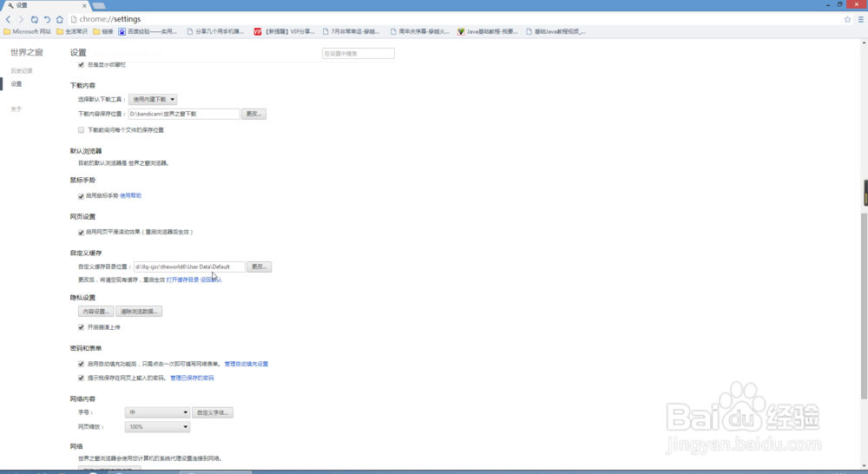Click the undo closed tab arrow icon

[x=47, y=19]
